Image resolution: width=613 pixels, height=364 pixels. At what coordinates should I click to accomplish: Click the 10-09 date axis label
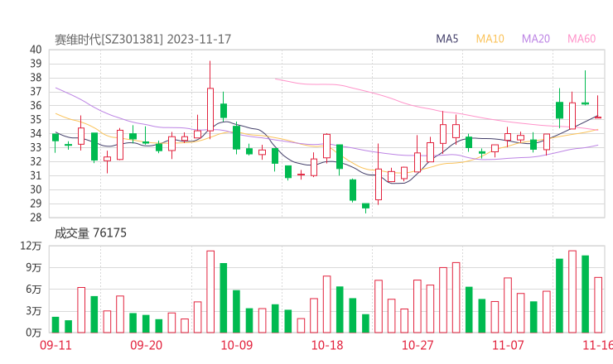pos(237,345)
